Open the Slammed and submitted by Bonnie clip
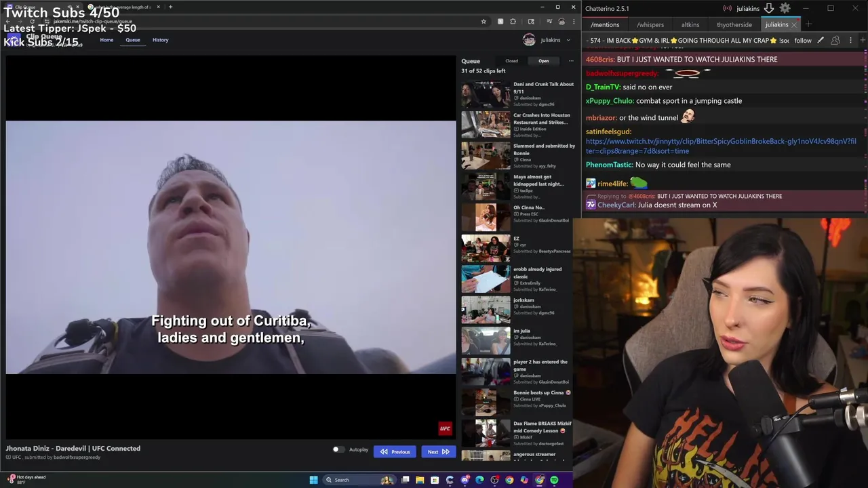 (518, 156)
